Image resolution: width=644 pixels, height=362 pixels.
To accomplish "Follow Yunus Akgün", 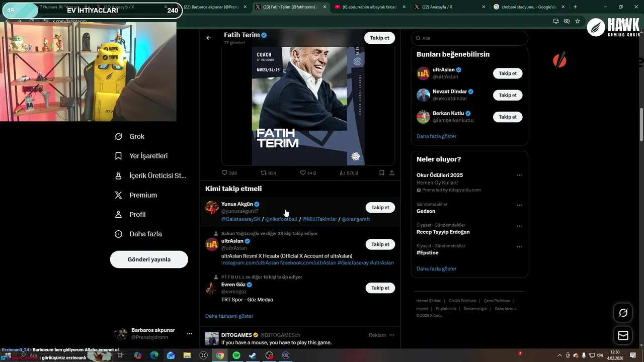I will [380, 207].
